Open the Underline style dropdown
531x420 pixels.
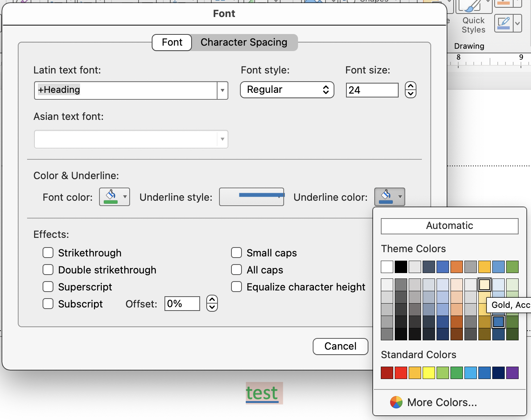[x=252, y=197]
